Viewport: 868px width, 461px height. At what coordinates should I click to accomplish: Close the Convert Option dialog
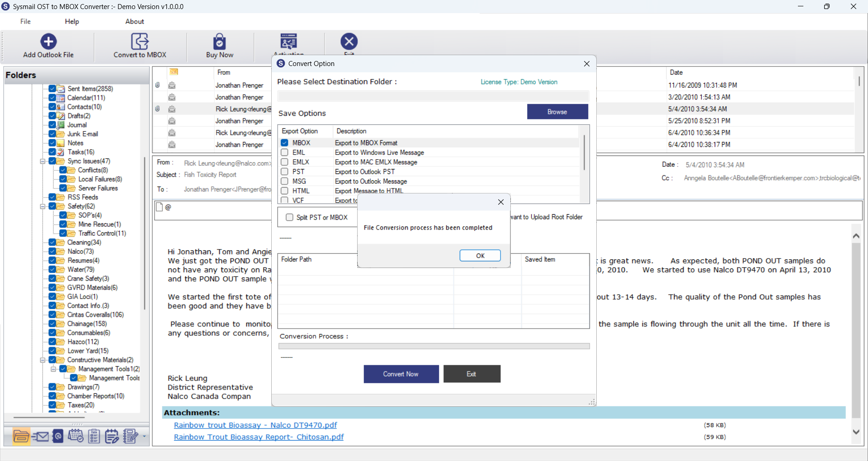coord(587,64)
